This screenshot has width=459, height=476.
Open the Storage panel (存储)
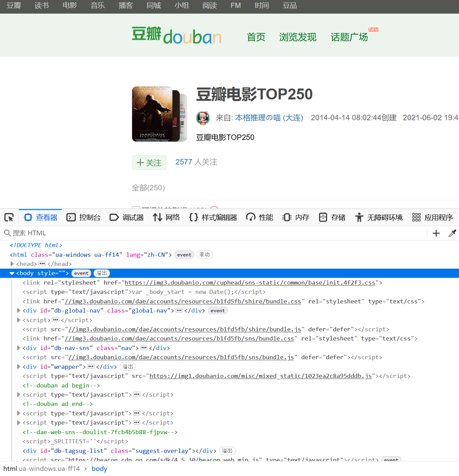click(x=332, y=217)
